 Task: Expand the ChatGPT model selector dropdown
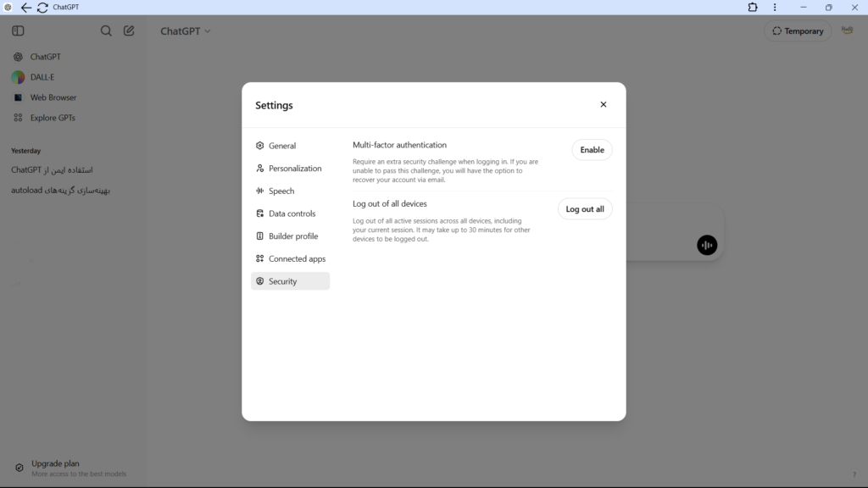tap(186, 31)
